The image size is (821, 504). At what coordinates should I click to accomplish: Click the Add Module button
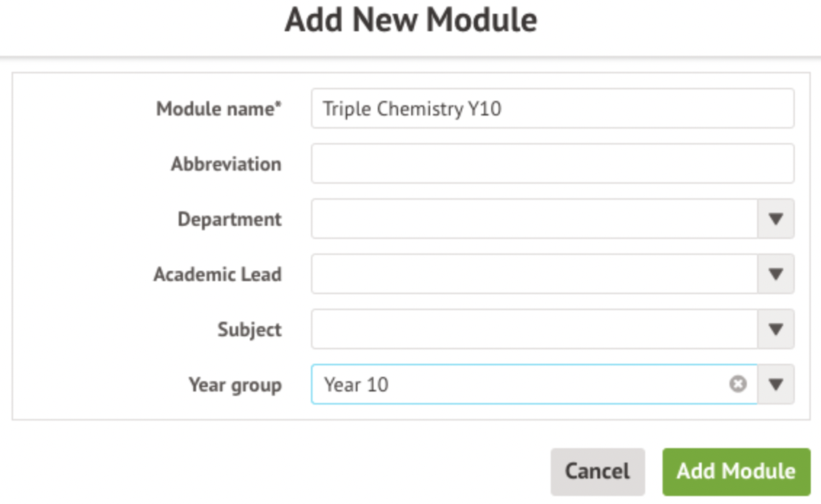pos(736,471)
